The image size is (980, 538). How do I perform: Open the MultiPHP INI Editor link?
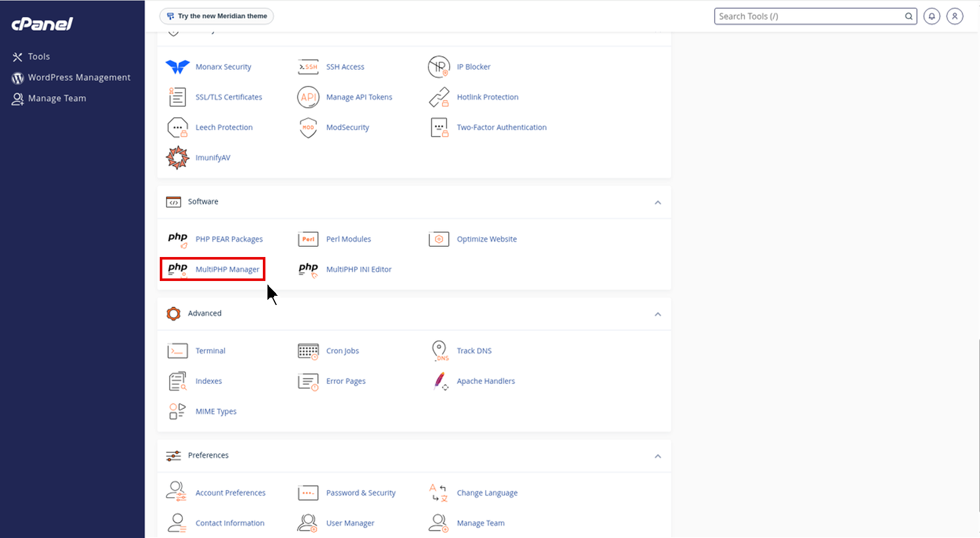pyautogui.click(x=359, y=269)
